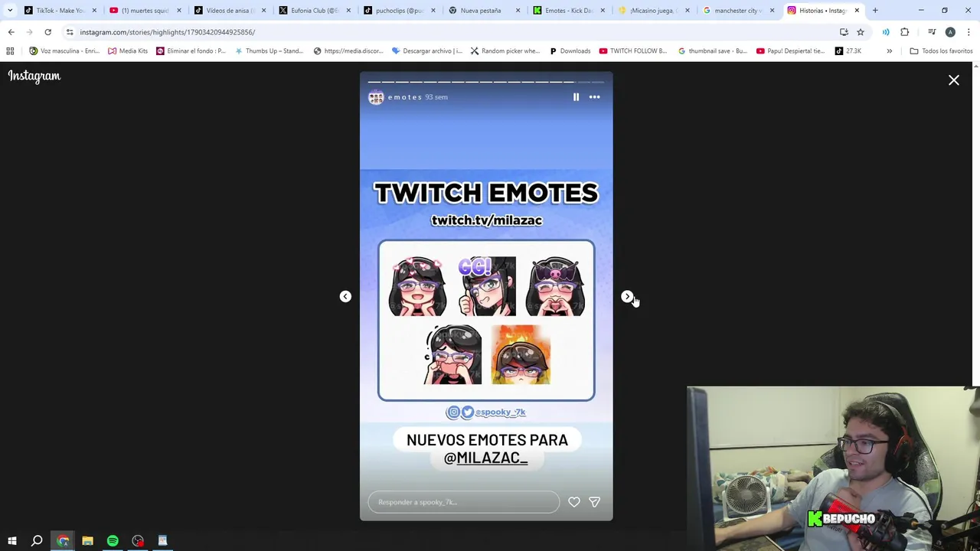The height and width of the screenshot is (551, 980).
Task: Pause the Instagram story
Action: pos(576,97)
